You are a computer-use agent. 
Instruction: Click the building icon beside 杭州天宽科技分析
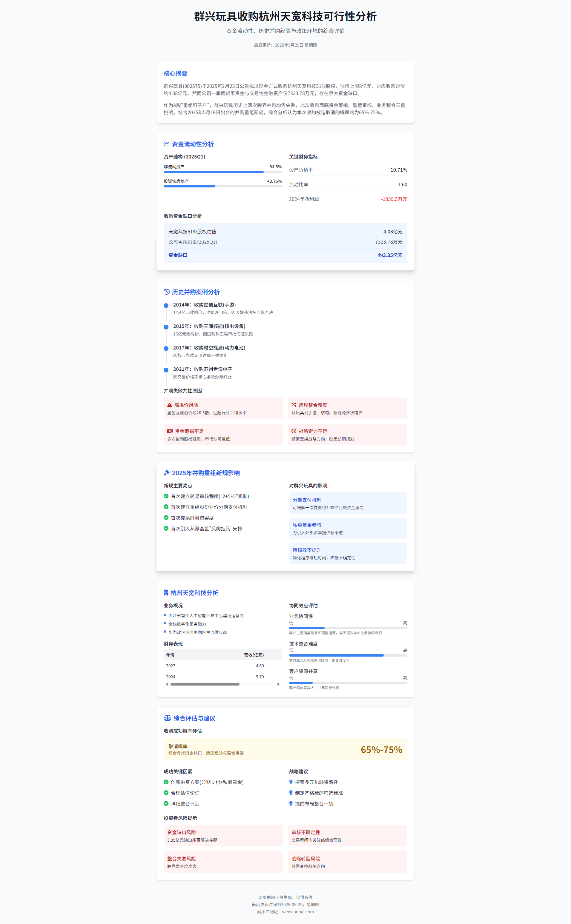pyautogui.click(x=166, y=593)
